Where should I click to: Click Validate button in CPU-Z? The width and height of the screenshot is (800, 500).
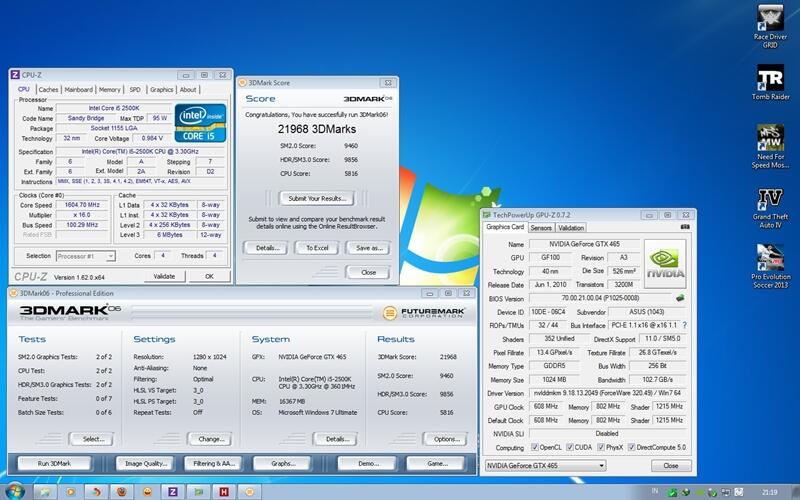tap(164, 276)
